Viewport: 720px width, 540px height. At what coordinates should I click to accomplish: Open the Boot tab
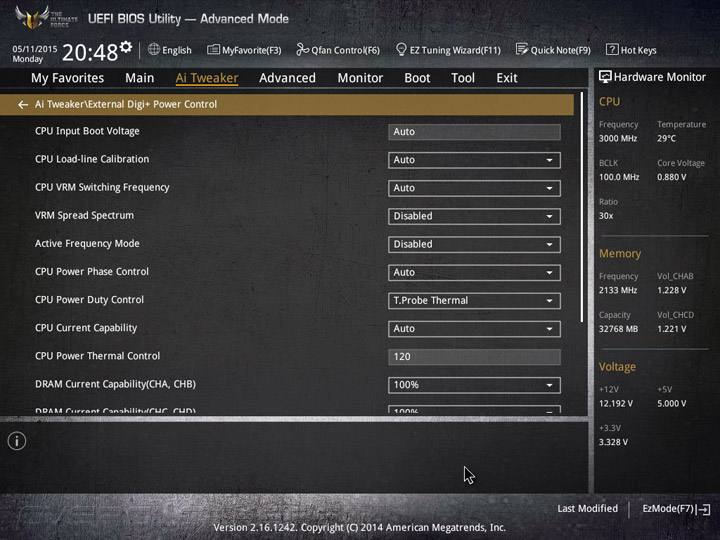coord(417,78)
